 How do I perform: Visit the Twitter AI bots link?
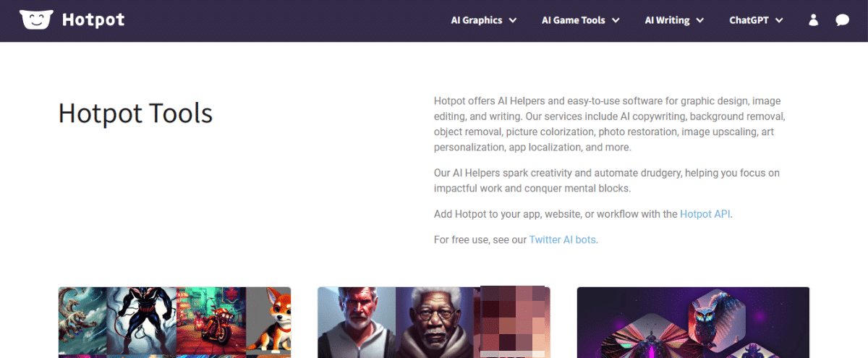[x=563, y=239]
